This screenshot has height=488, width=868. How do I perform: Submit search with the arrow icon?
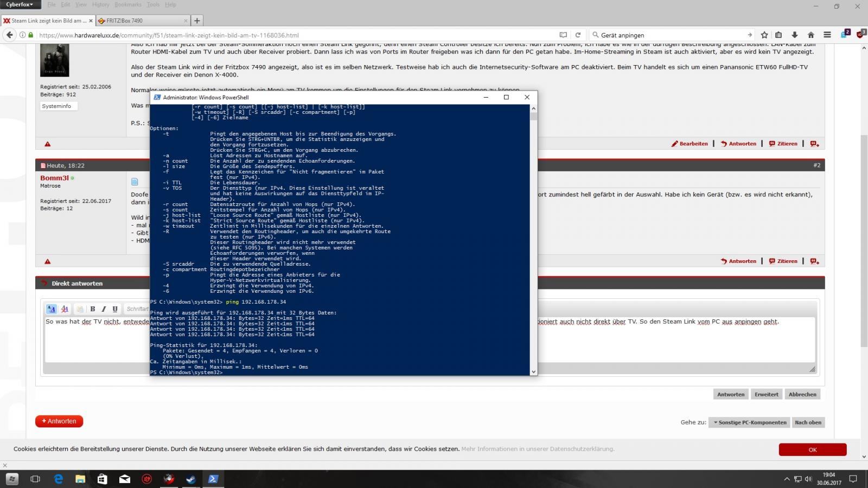[x=750, y=35]
